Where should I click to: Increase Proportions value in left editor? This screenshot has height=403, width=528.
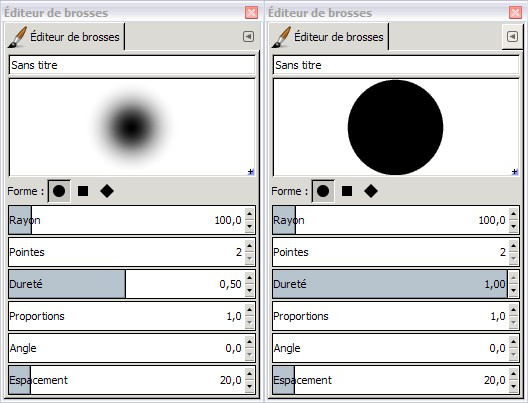point(249,309)
